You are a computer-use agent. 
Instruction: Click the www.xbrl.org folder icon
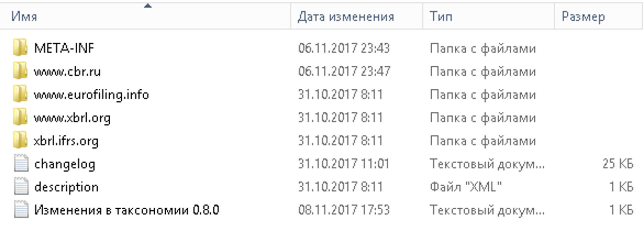click(21, 118)
